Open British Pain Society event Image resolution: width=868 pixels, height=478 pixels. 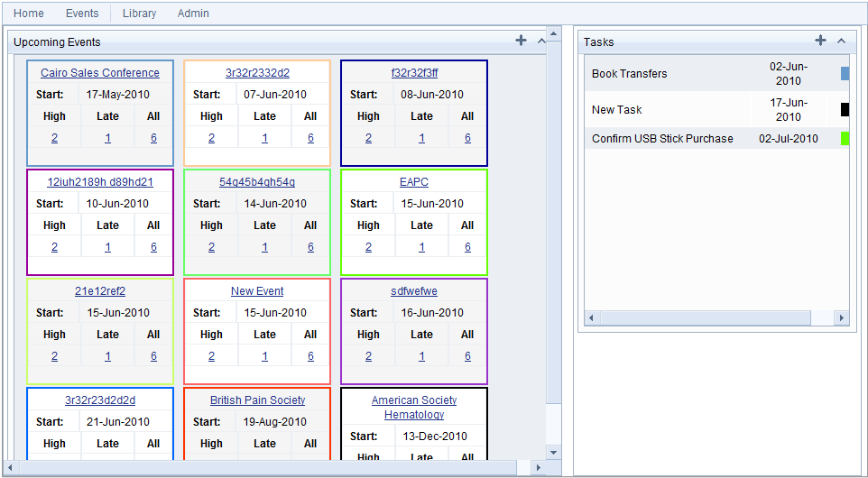point(257,400)
